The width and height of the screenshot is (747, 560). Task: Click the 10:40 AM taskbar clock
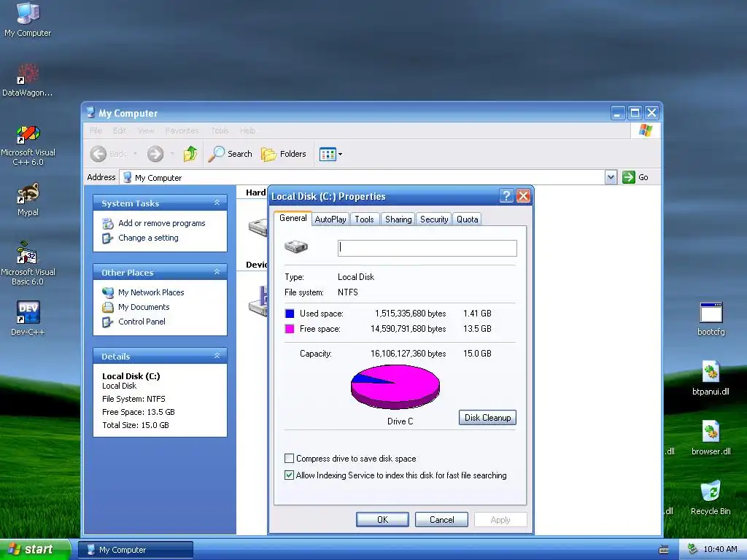tap(720, 549)
